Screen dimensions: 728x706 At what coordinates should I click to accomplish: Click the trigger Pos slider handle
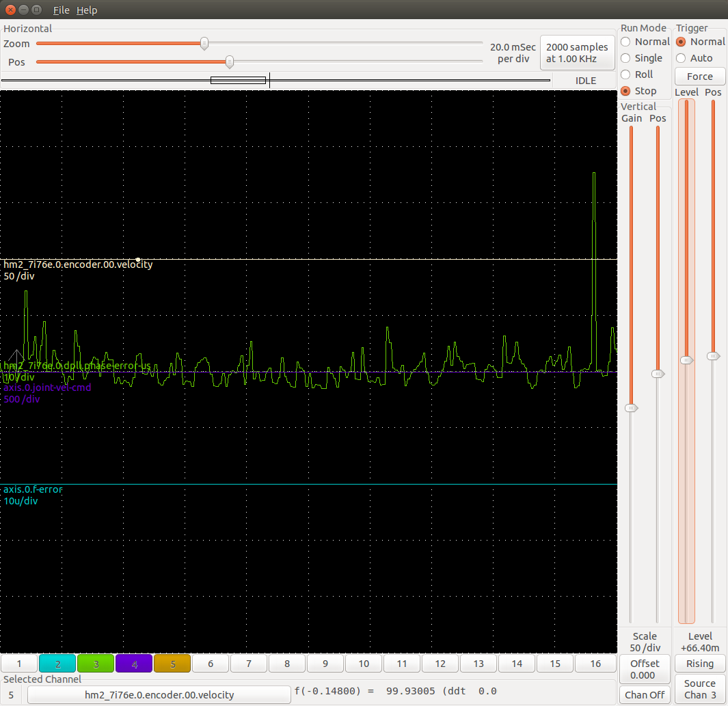point(713,356)
